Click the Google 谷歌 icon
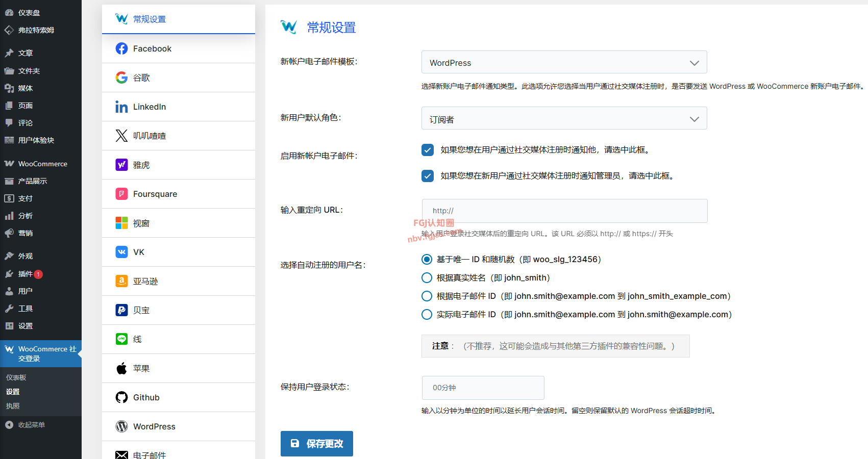The width and height of the screenshot is (868, 459). [x=121, y=78]
